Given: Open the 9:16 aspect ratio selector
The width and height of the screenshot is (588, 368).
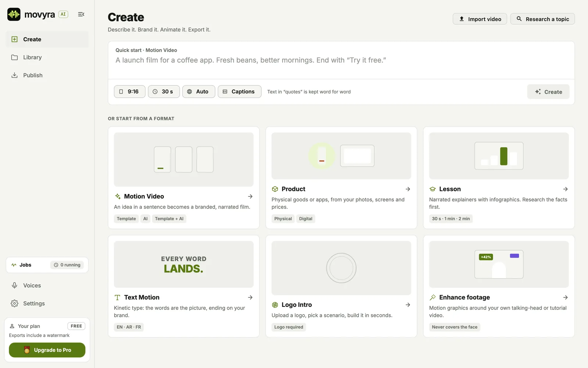Looking at the screenshot, I should (129, 92).
